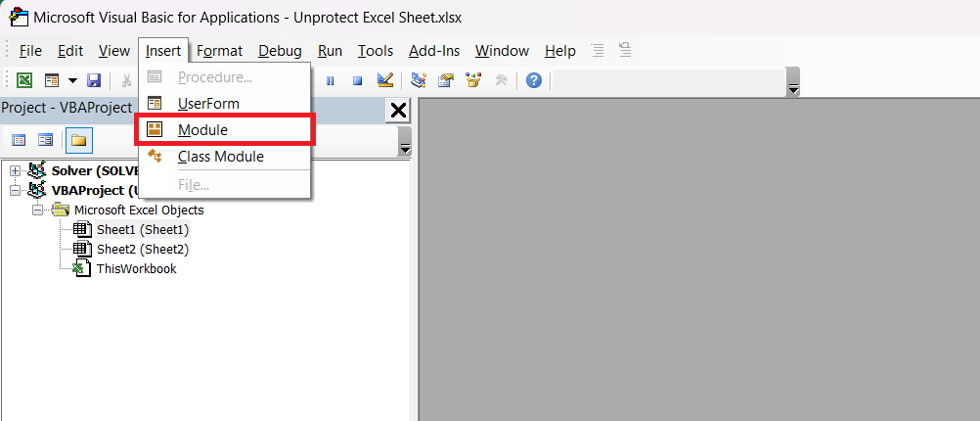This screenshot has width=980, height=421.
Task: Click the Insert UserForm toolbar icon
Action: click(x=52, y=80)
